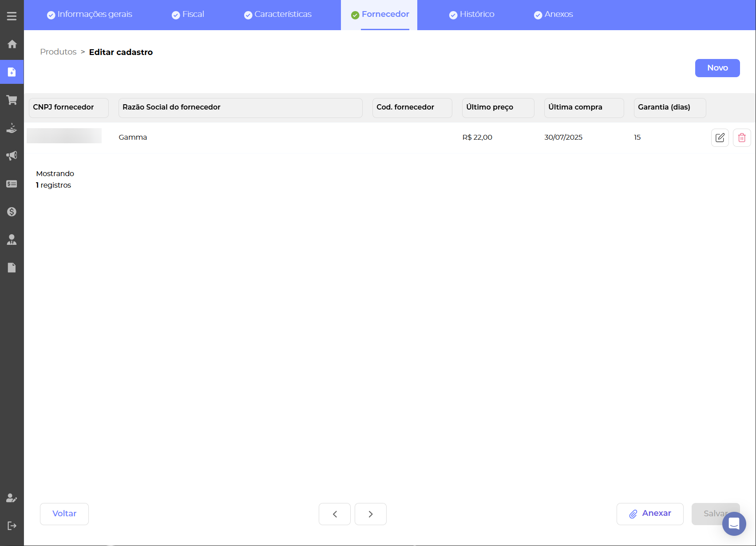The height and width of the screenshot is (546, 756).
Task: Click the logout icon in sidebar
Action: (12, 526)
